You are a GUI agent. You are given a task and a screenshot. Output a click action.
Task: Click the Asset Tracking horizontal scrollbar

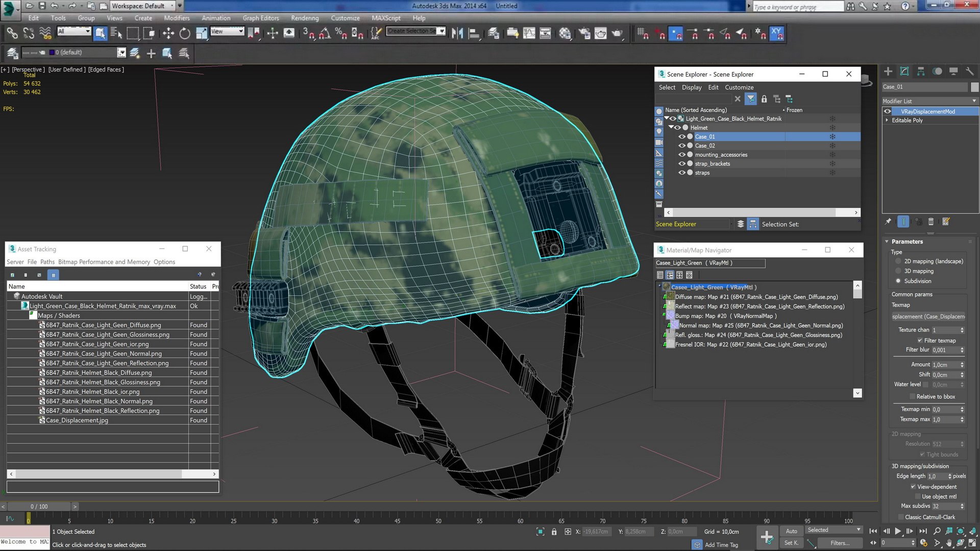(113, 474)
